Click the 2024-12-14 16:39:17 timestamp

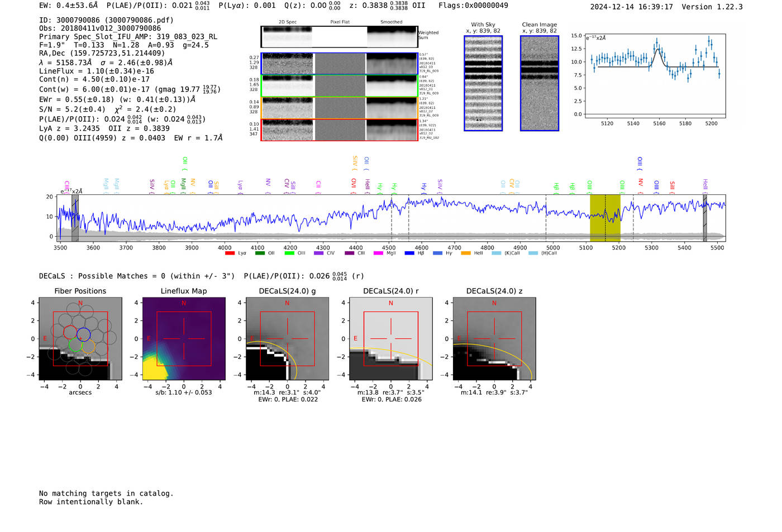[631, 7]
